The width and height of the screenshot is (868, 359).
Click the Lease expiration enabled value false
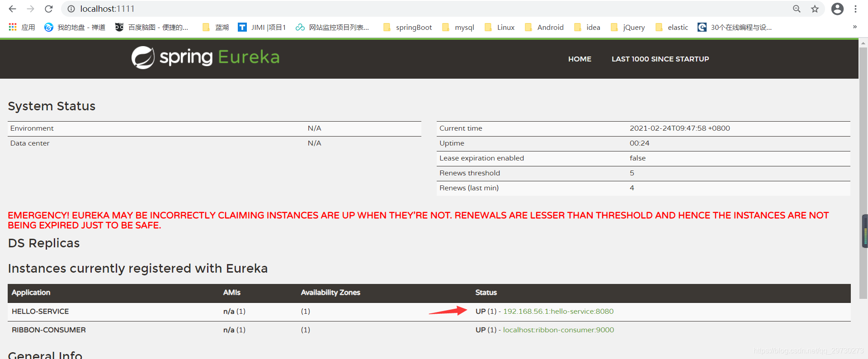tap(637, 158)
